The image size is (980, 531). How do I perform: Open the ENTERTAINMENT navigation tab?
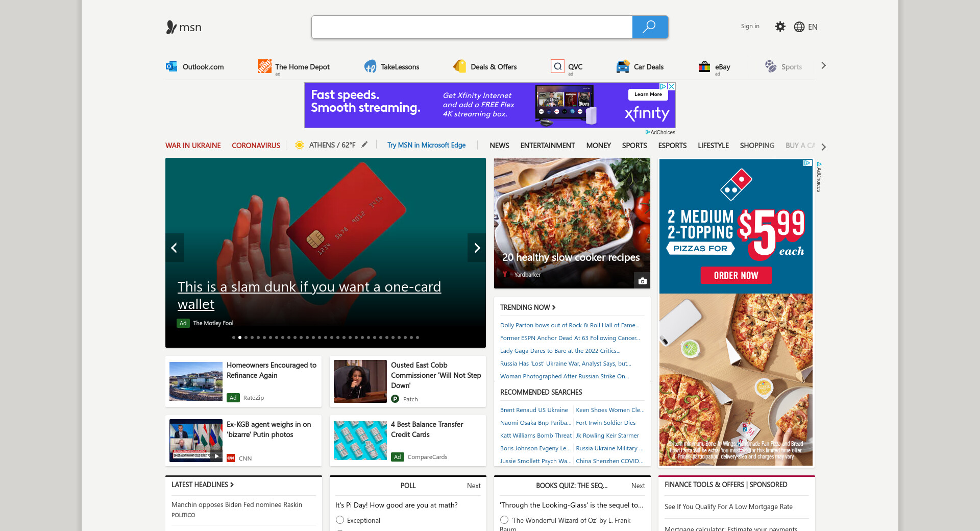pyautogui.click(x=547, y=146)
